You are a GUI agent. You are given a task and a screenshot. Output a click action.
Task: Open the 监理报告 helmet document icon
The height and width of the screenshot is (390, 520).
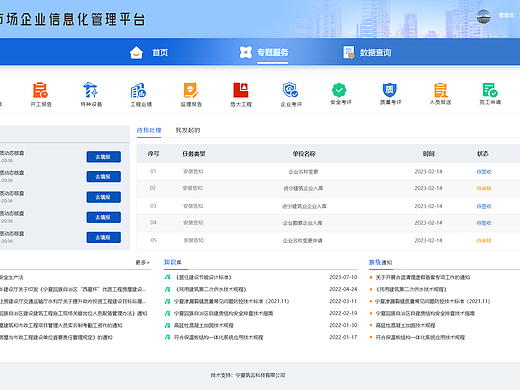(x=191, y=90)
